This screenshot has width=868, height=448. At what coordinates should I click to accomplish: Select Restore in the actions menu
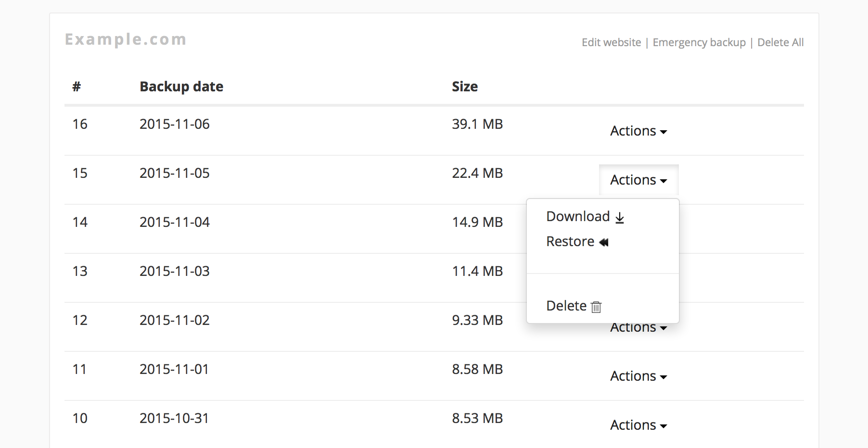pyautogui.click(x=571, y=242)
